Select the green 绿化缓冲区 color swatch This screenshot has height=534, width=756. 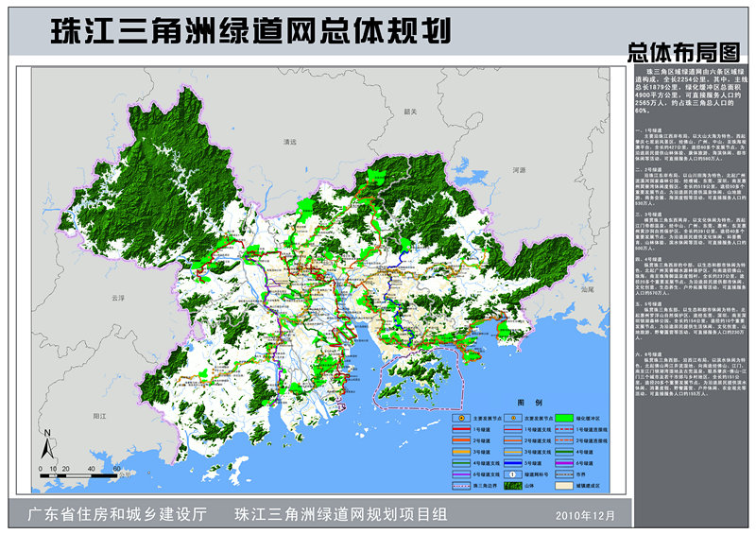coord(564,418)
